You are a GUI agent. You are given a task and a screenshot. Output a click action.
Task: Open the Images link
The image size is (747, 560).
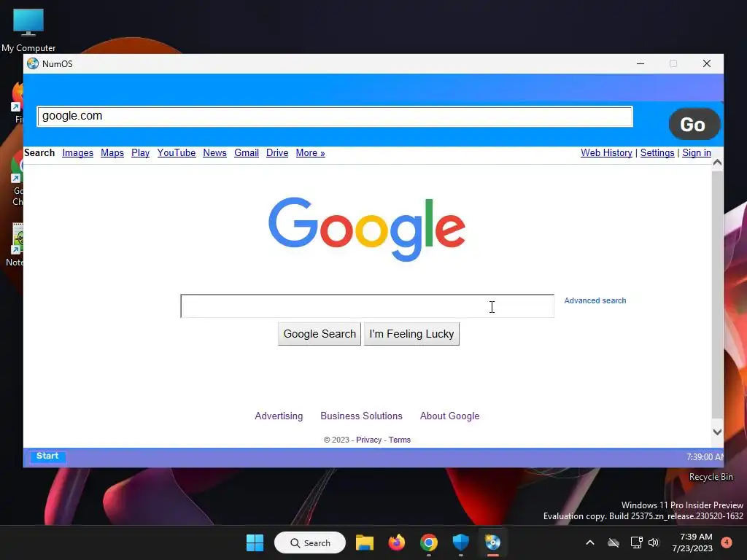coord(77,153)
